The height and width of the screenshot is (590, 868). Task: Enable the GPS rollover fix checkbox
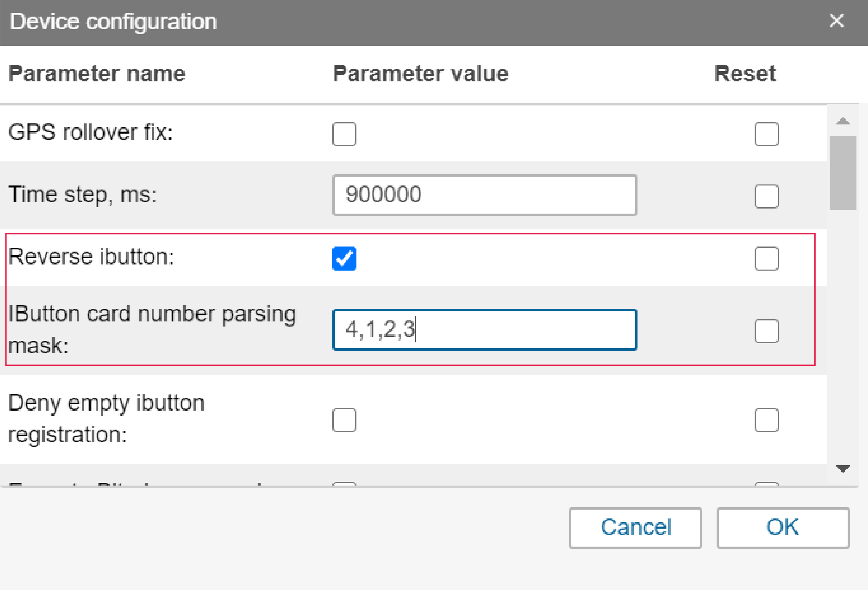click(x=344, y=134)
